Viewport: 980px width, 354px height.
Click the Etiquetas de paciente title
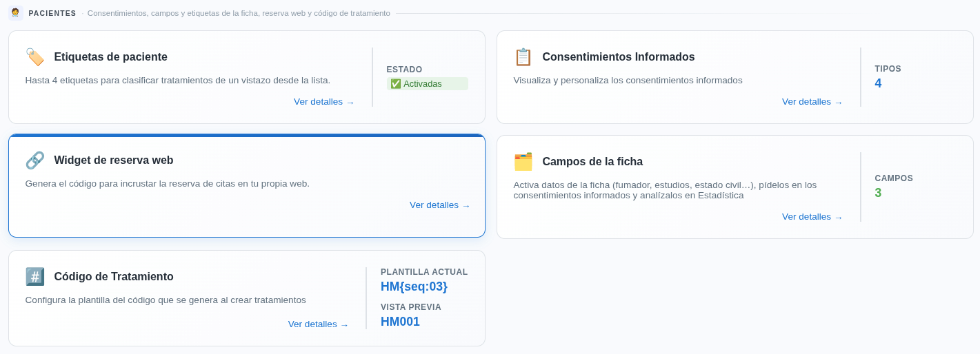tap(111, 57)
